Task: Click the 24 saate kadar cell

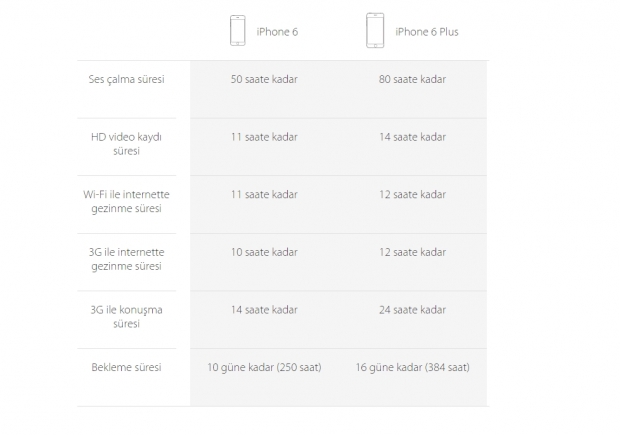Action: pyautogui.click(x=413, y=310)
